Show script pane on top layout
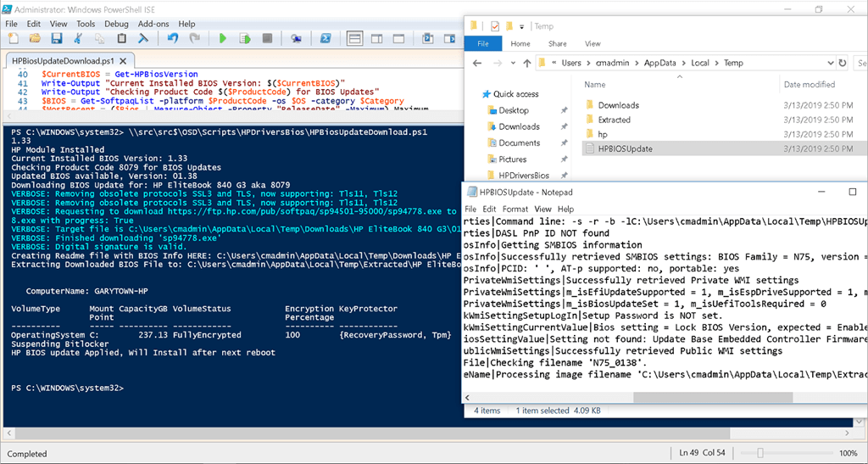This screenshot has height=464, width=868. pos(355,38)
